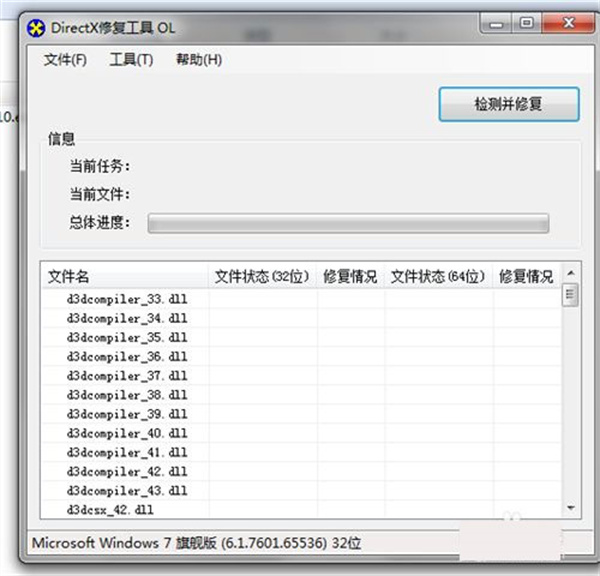Viewport: 600px width, 576px height.
Task: Select row d3dcompiler_36.dll
Action: point(301,356)
